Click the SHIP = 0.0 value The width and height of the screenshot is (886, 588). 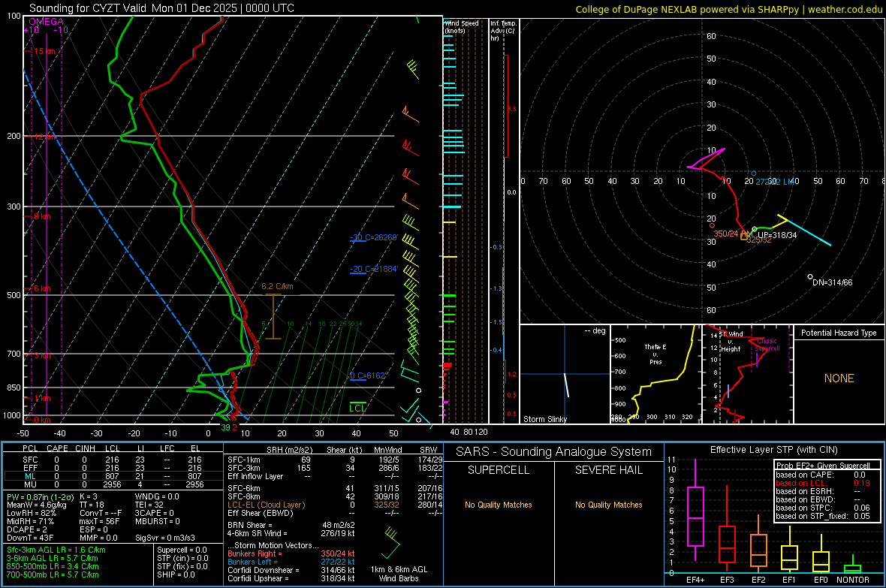click(x=176, y=574)
